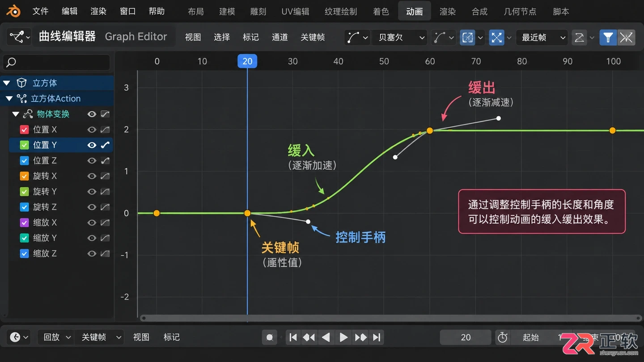Open the 最近帧 snapping dropdown

point(542,38)
